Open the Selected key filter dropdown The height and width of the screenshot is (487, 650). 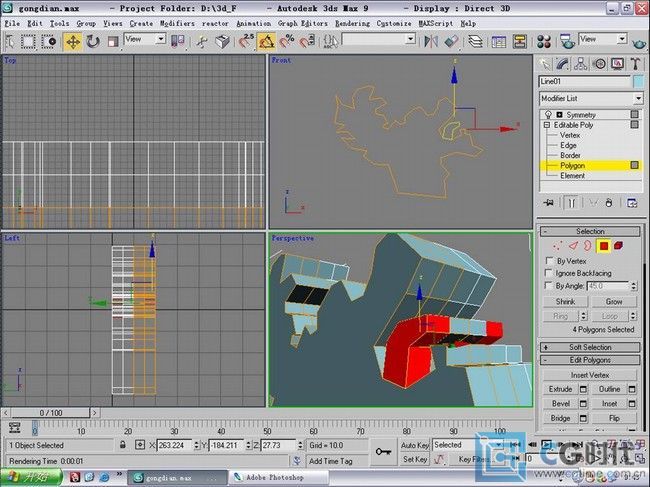(x=468, y=445)
